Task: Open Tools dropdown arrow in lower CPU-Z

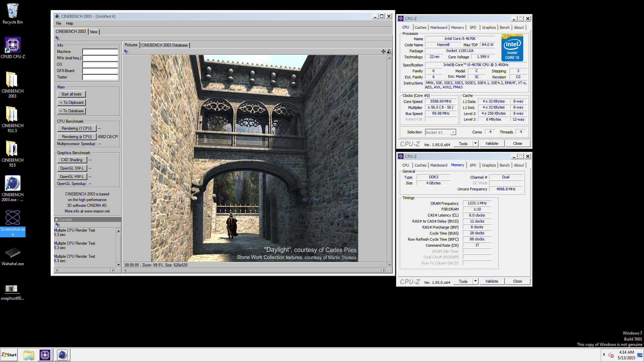Action: click(x=475, y=281)
